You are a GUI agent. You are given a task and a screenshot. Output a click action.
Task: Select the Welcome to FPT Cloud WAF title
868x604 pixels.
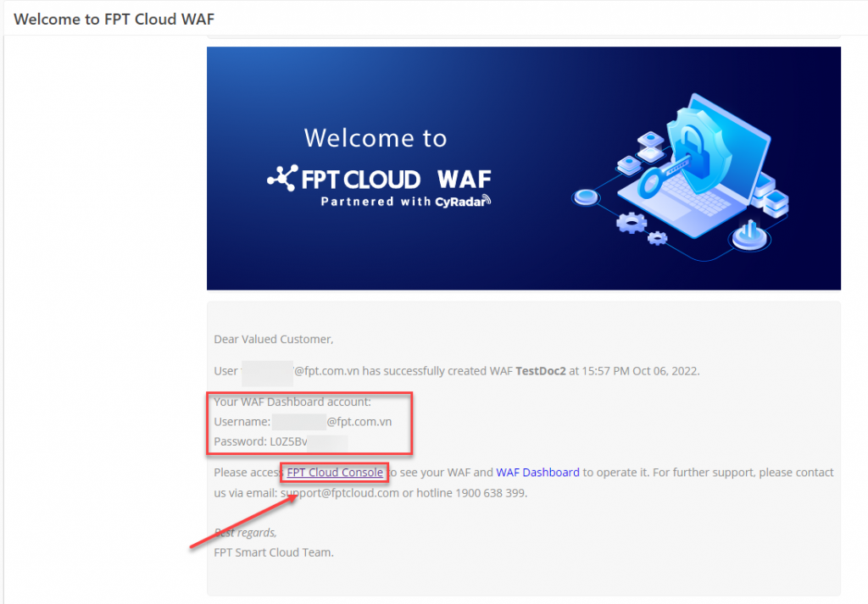click(113, 19)
